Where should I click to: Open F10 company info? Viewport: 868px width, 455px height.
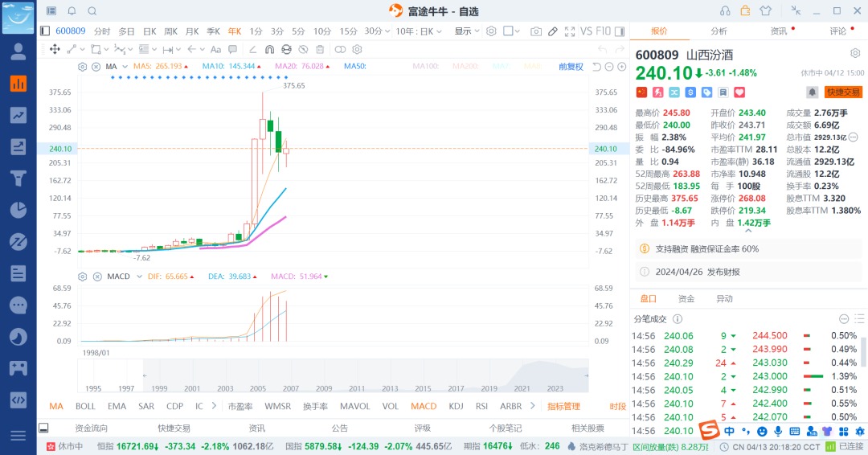point(604,31)
